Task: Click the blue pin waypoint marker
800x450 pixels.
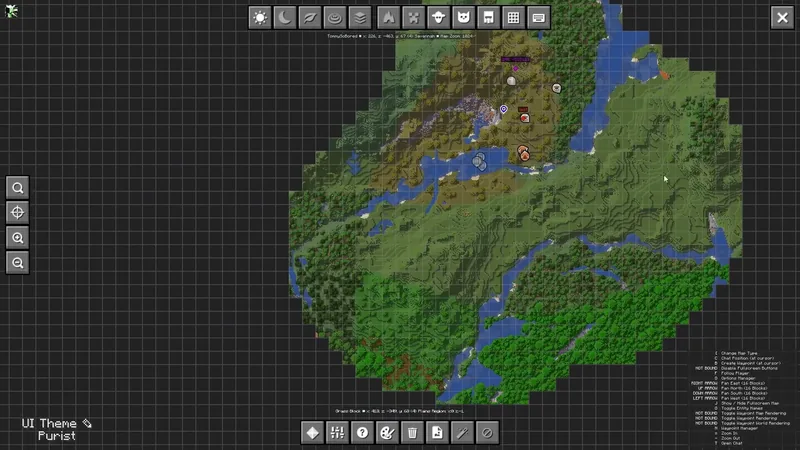Action: [504, 109]
